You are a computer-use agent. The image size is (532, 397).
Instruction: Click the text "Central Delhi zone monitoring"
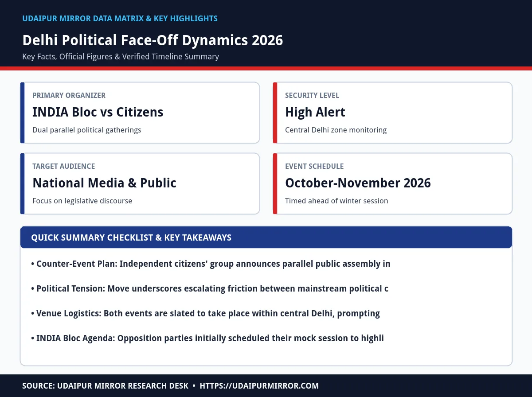coord(336,130)
